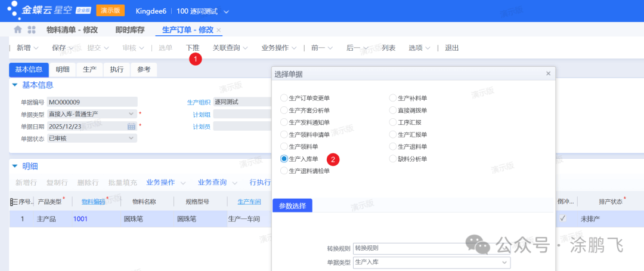The width and height of the screenshot is (644, 271).
Task: Open the app grid menu icon
Action: (32, 30)
